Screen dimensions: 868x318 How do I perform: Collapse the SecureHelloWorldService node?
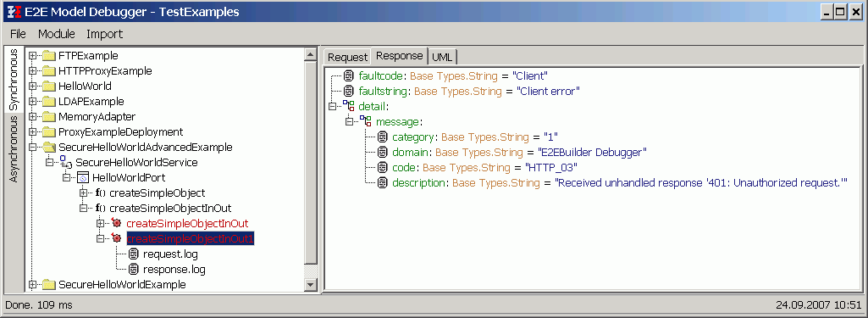pyautogui.click(x=50, y=162)
